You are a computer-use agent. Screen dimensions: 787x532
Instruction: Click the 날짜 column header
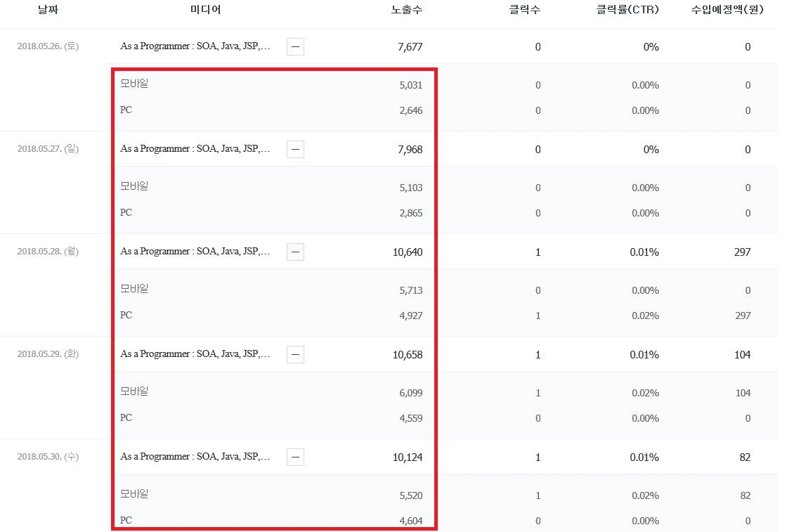(47, 10)
